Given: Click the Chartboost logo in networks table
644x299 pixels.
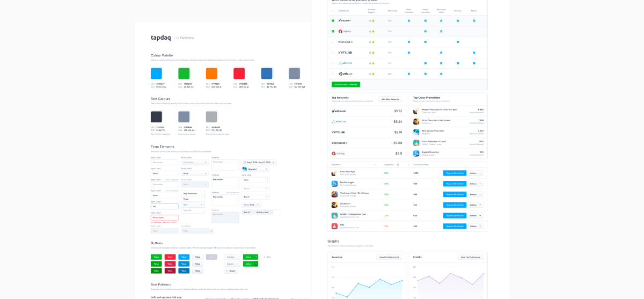Looking at the screenshot, I should (345, 42).
